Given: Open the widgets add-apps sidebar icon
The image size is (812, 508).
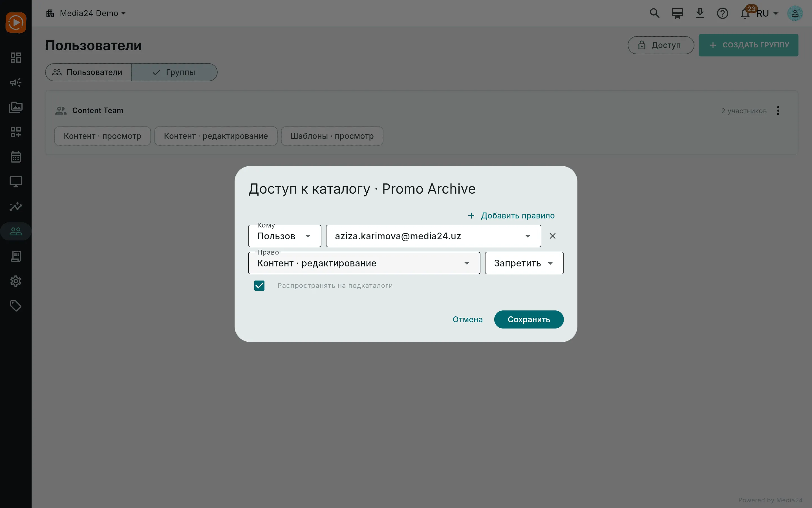Looking at the screenshot, I should click(16, 132).
